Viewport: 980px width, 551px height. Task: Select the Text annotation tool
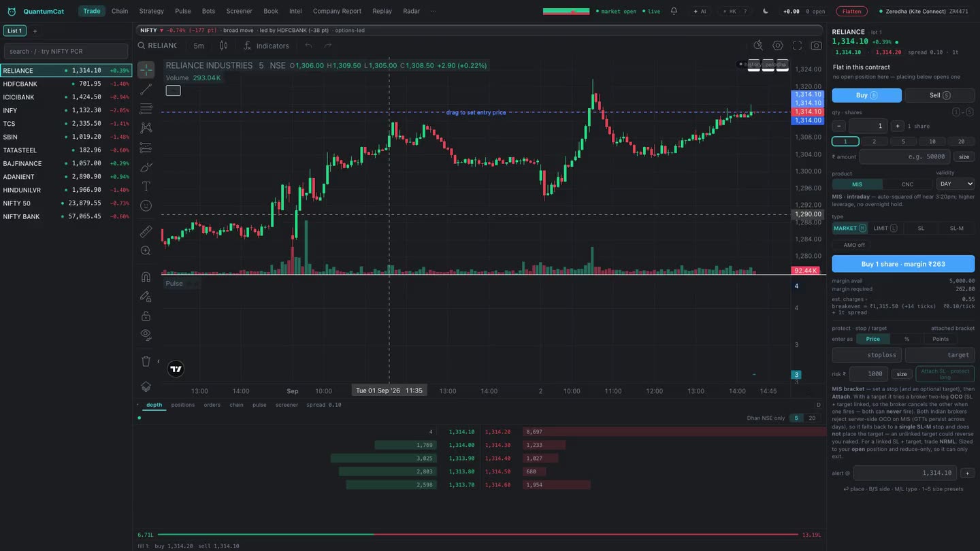[x=146, y=186]
